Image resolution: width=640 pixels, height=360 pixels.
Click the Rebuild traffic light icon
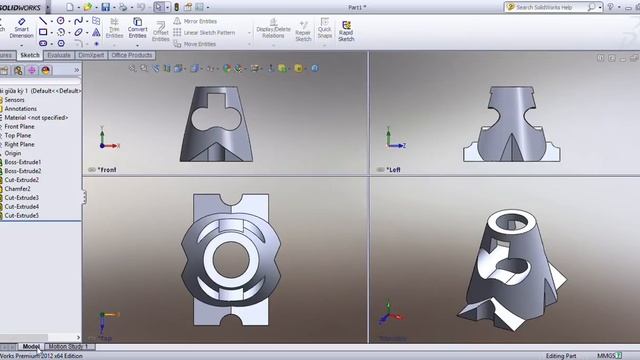[176, 7]
